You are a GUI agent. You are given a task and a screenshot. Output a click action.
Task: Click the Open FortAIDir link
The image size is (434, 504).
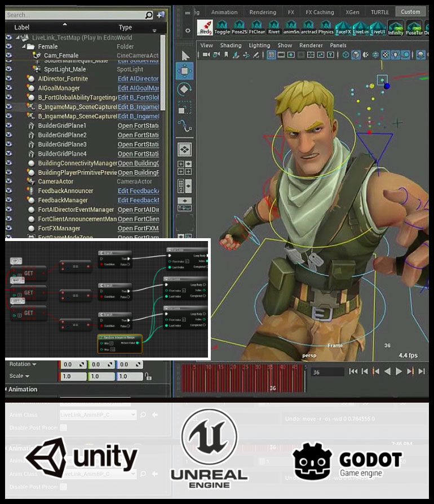click(138, 209)
